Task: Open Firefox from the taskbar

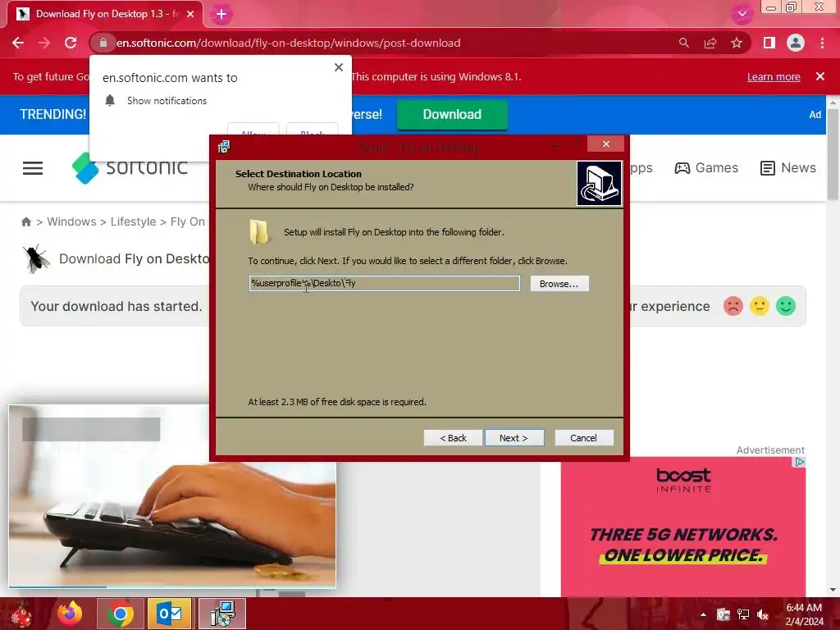Action: (x=71, y=614)
